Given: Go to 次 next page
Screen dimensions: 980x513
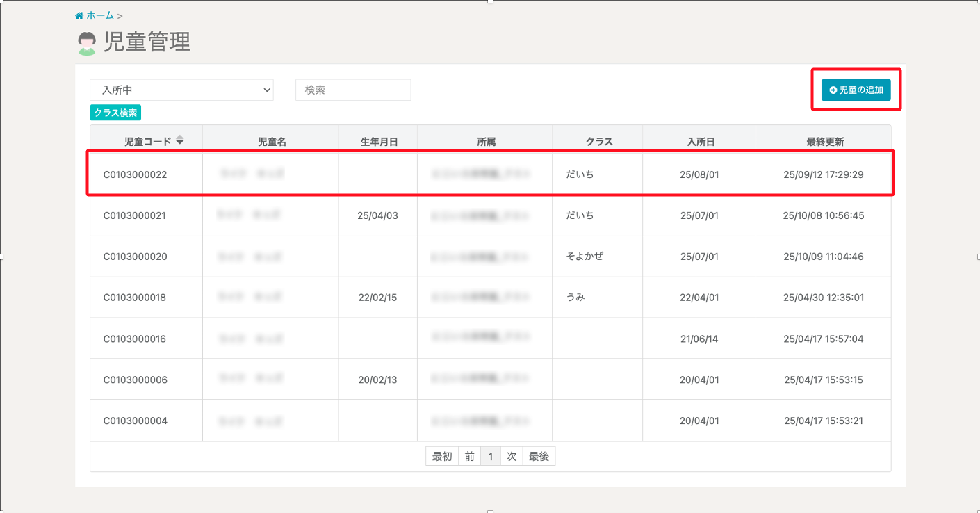Looking at the screenshot, I should (512, 457).
